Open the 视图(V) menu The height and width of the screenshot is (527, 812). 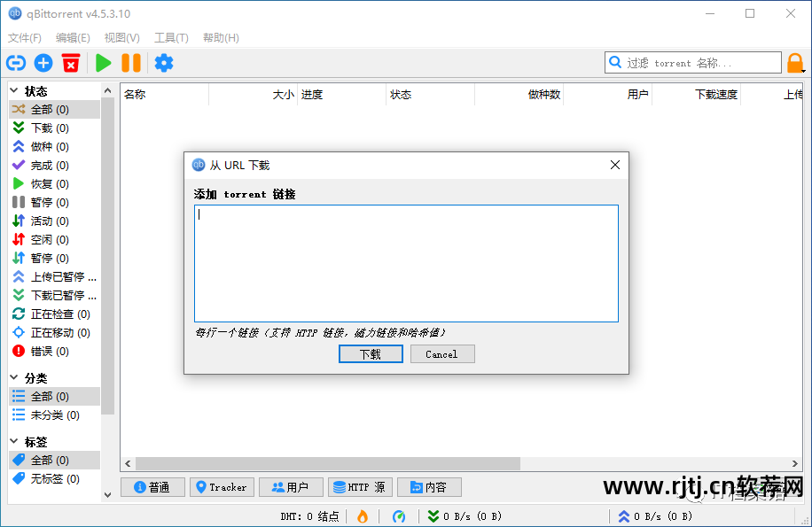(121, 38)
